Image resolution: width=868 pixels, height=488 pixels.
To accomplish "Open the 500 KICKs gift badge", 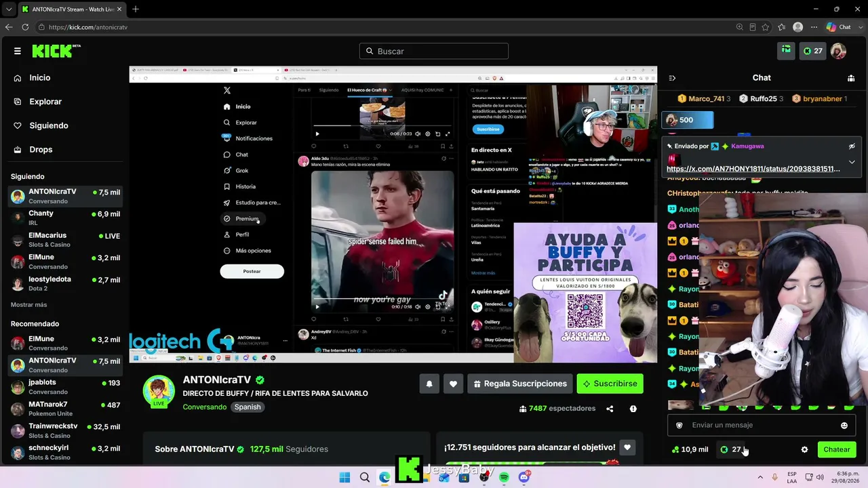I will point(688,120).
